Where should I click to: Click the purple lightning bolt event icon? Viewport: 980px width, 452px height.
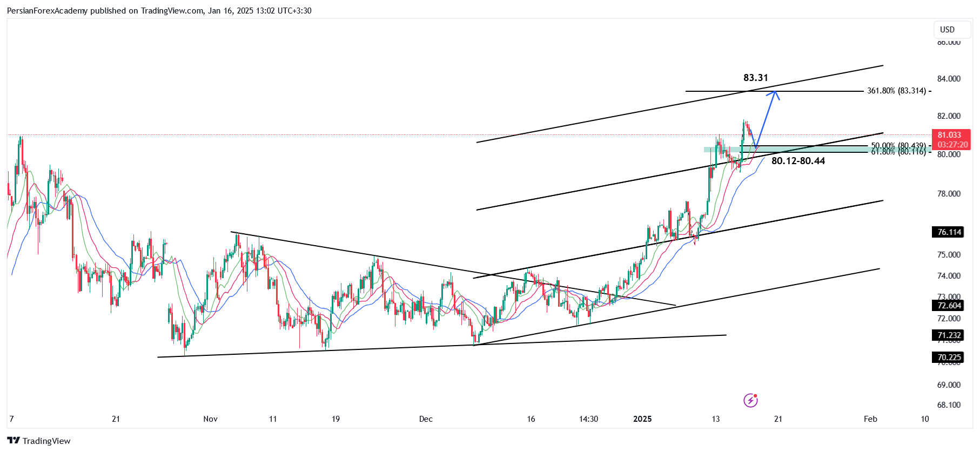tap(750, 400)
